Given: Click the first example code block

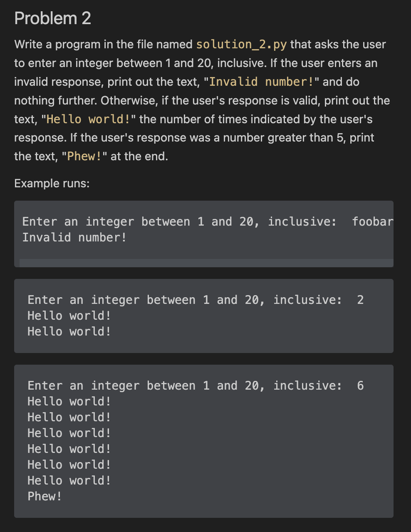Looking at the screenshot, I should click(x=204, y=234).
